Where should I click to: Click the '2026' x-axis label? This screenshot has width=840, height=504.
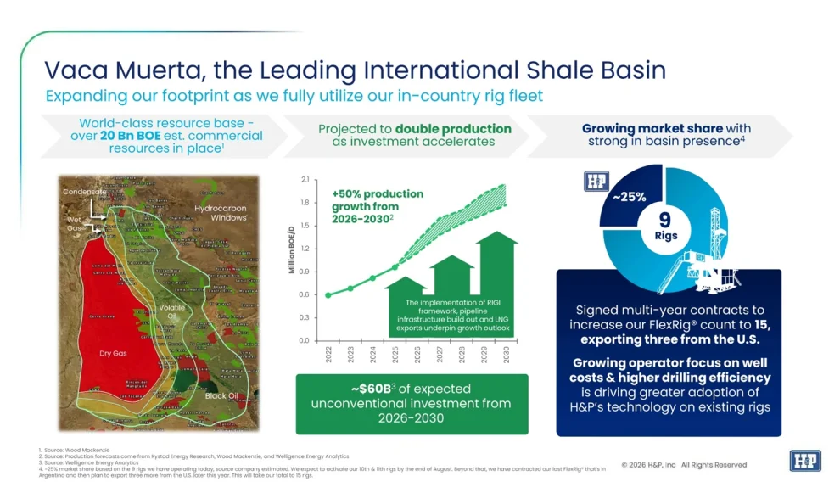pyautogui.click(x=417, y=355)
